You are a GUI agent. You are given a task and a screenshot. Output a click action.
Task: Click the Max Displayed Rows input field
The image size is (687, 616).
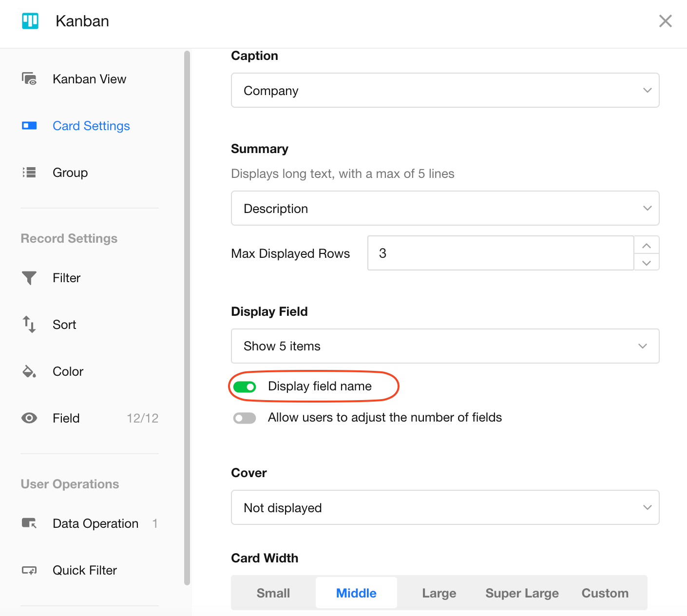click(x=500, y=253)
